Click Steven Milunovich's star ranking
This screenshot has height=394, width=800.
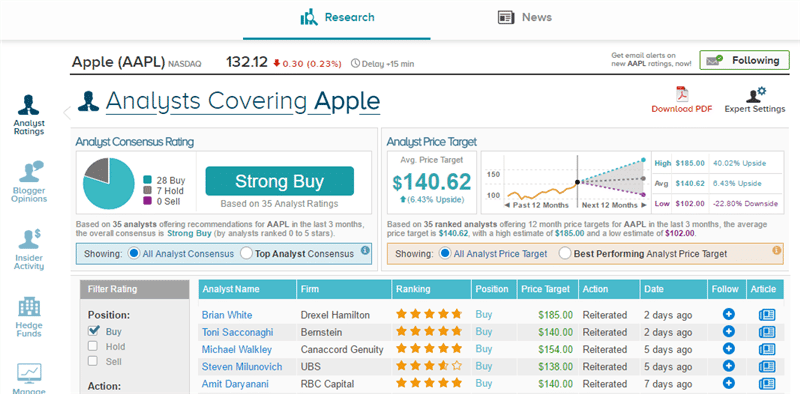pos(429,365)
